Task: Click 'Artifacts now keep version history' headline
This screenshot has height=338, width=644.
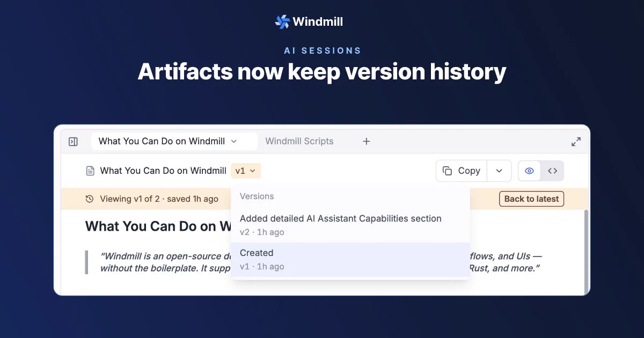Action: click(322, 72)
